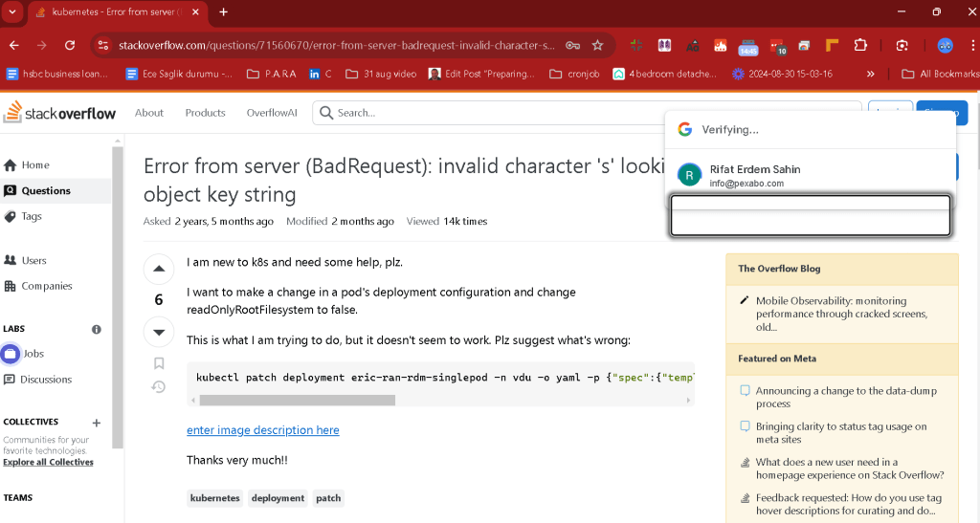Bookmark this page with the star icon

tap(597, 46)
